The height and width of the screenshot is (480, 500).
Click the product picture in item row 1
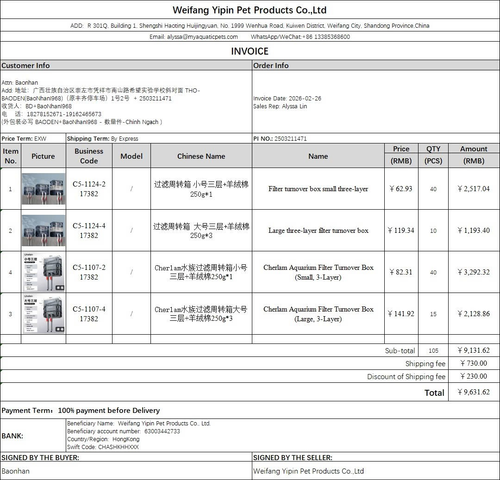pos(43,189)
